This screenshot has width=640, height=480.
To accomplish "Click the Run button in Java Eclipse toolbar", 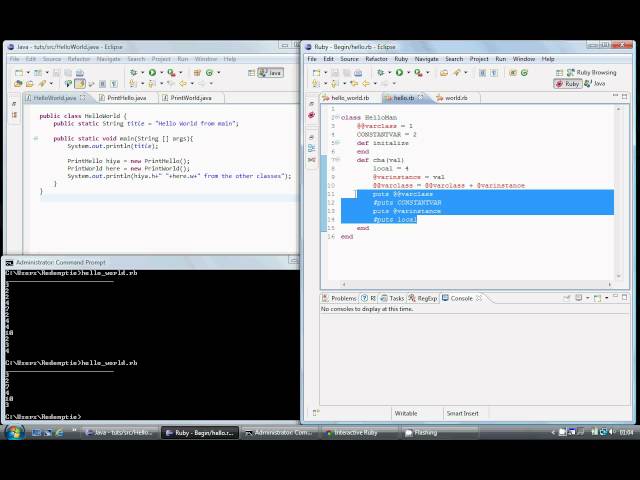I will tap(152, 73).
